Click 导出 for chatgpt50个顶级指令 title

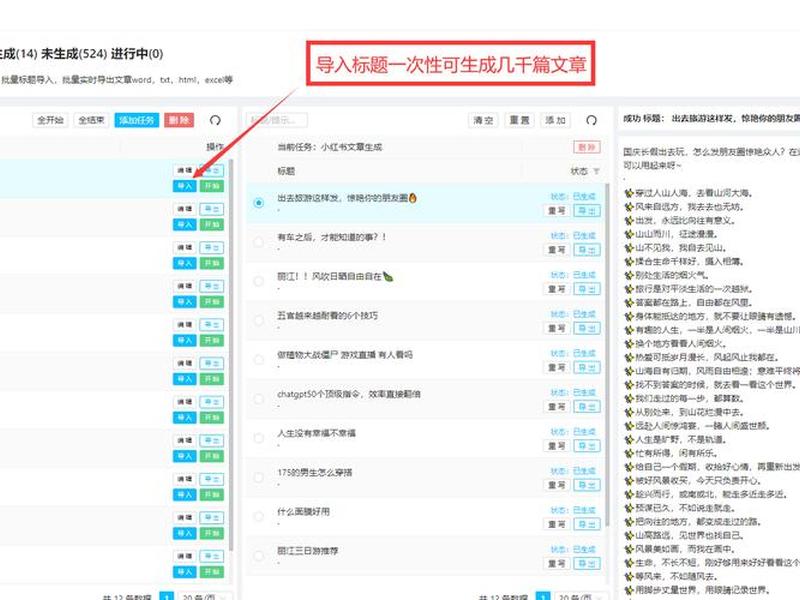click(x=587, y=407)
